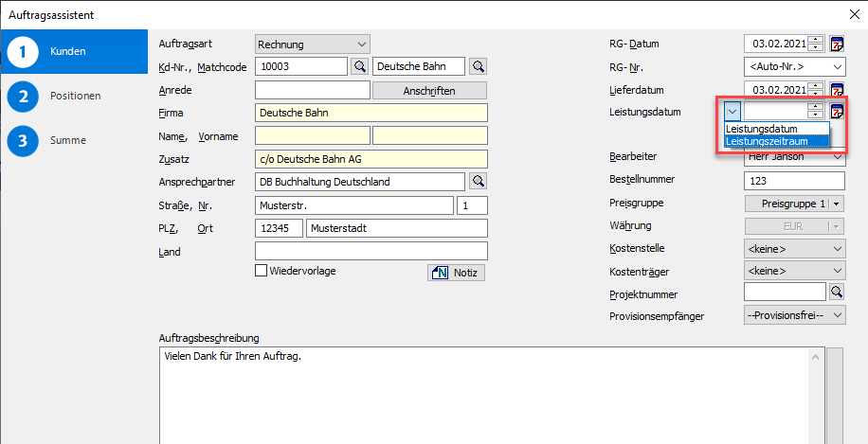Click the Anschriften button

click(x=428, y=91)
